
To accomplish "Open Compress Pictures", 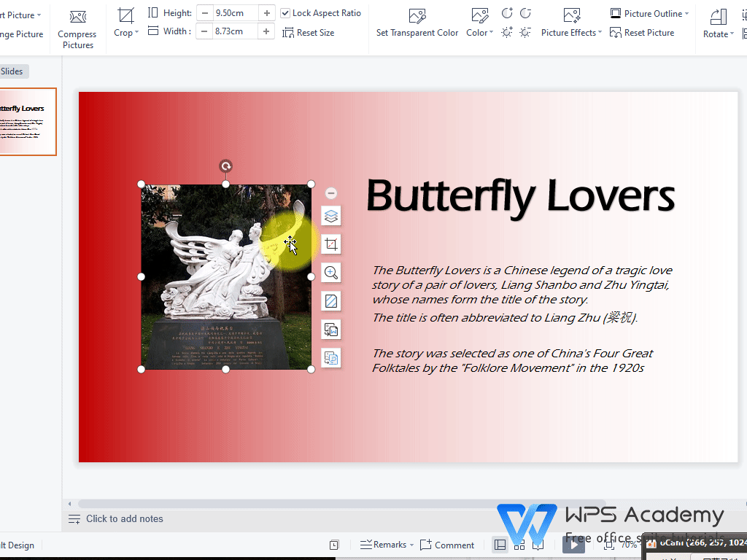I will tap(77, 27).
